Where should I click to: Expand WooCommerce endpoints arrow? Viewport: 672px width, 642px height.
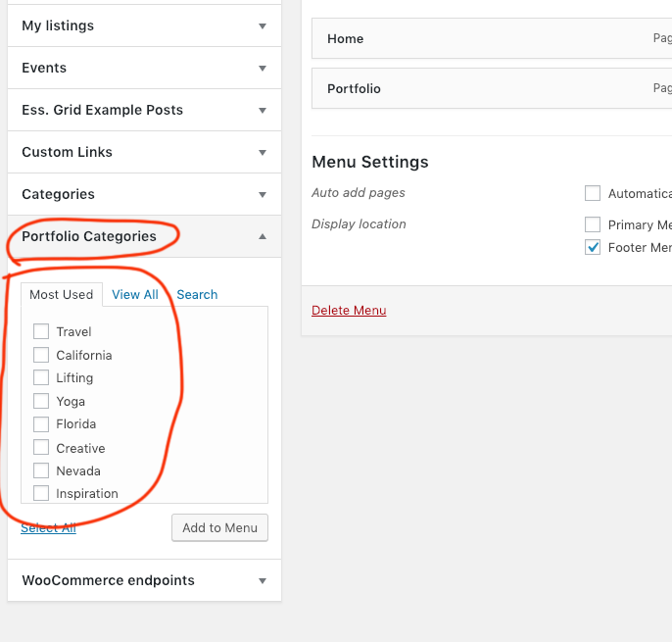[x=263, y=581]
